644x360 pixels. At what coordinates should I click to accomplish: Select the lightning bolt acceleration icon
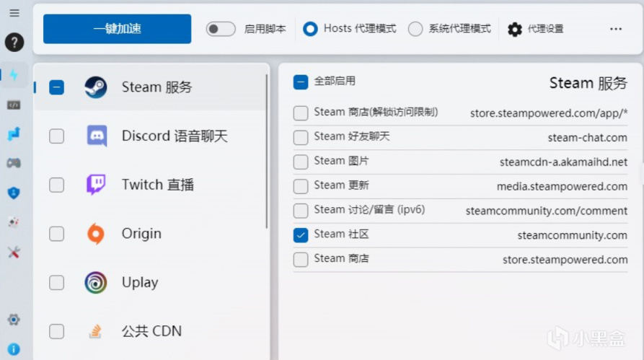[x=14, y=75]
